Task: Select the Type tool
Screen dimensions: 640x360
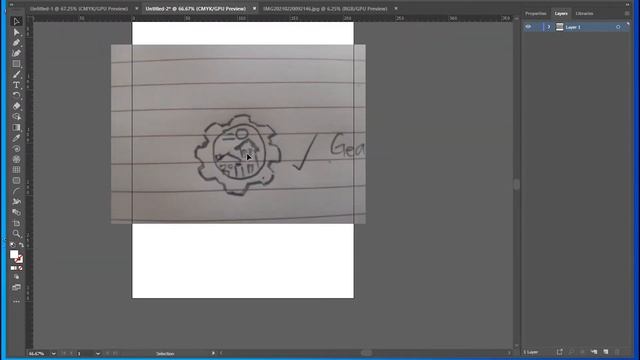Action: [16, 85]
